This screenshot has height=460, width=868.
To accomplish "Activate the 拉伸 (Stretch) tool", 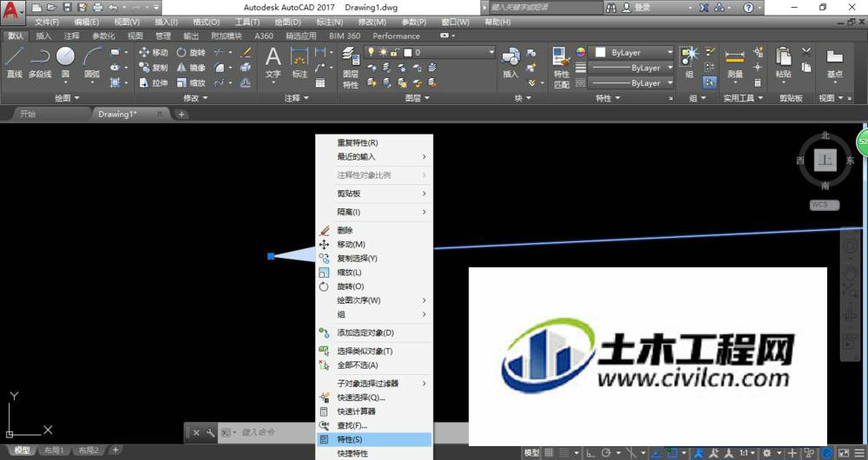I will click(x=154, y=82).
